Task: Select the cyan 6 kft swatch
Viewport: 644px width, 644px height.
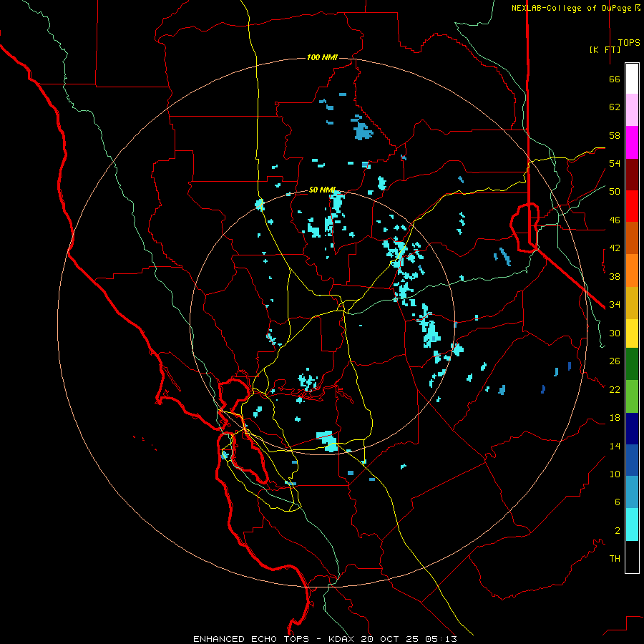Action: pos(632,525)
